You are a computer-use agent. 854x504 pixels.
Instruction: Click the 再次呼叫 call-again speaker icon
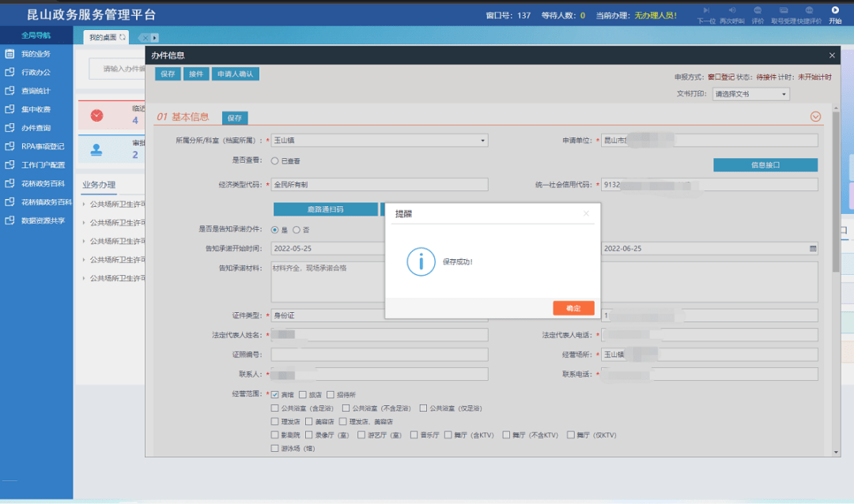tap(731, 10)
